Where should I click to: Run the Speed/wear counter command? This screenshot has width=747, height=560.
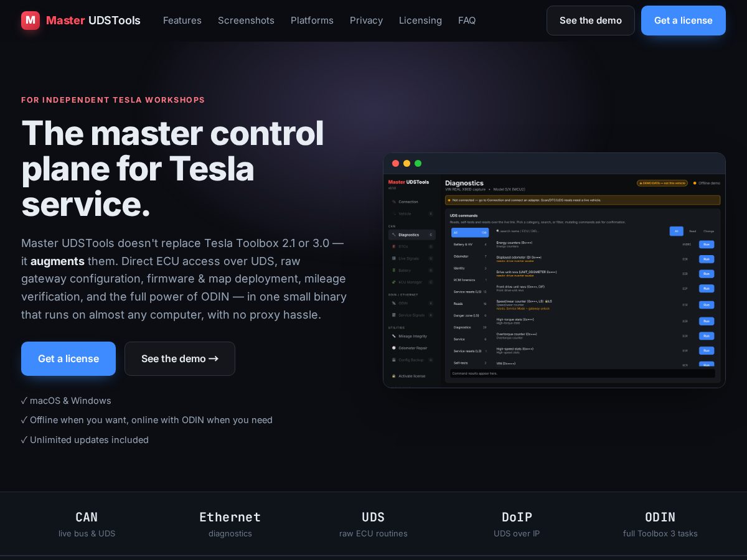coord(706,305)
